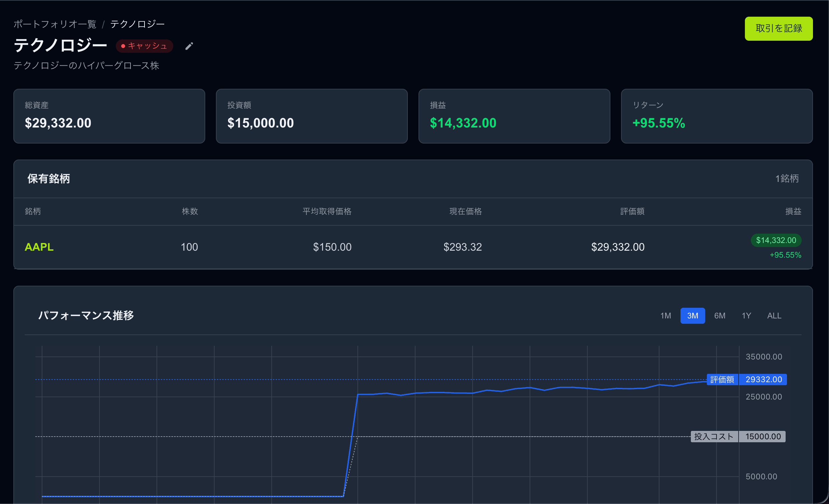Click the pencil edit icon beside テクノロジー

pos(189,46)
